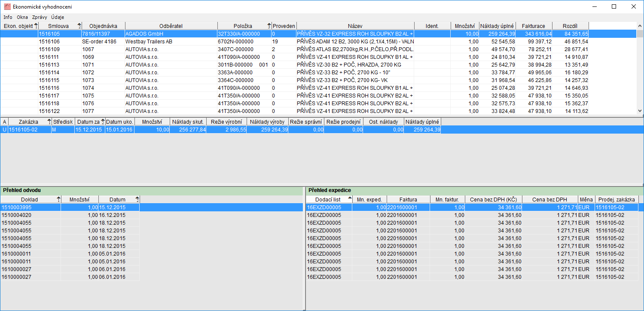Screen dimensions: 644x311
Task: Open the Okna menu
Action: [22, 17]
